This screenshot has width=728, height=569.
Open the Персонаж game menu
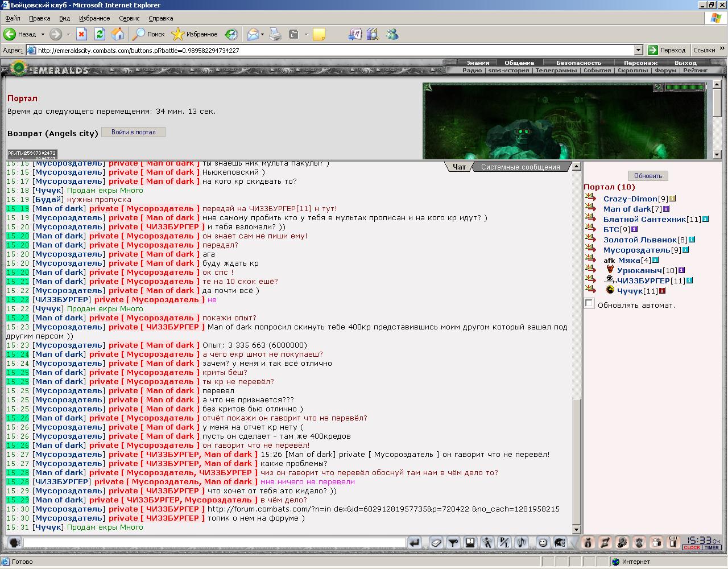coord(640,63)
